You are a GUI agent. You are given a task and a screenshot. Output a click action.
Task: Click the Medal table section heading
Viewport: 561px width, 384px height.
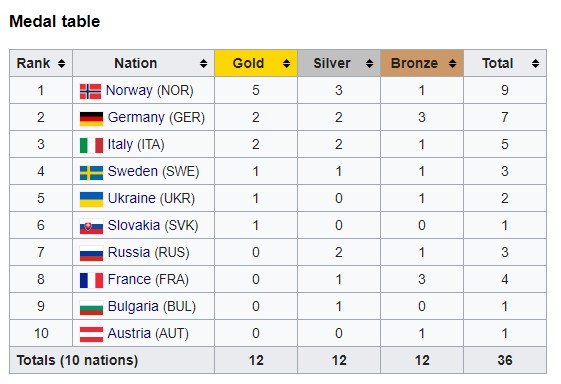[x=55, y=21]
